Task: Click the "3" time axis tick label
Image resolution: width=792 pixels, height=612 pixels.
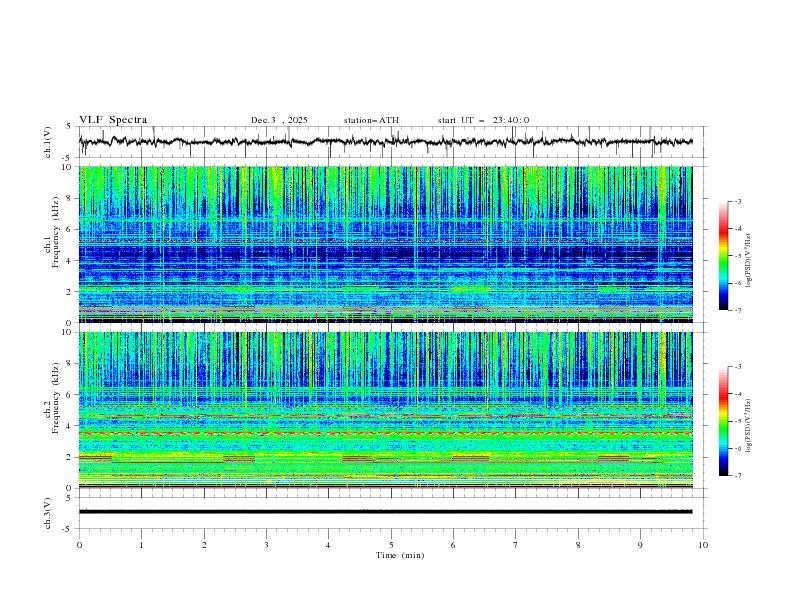Action: pos(266,545)
